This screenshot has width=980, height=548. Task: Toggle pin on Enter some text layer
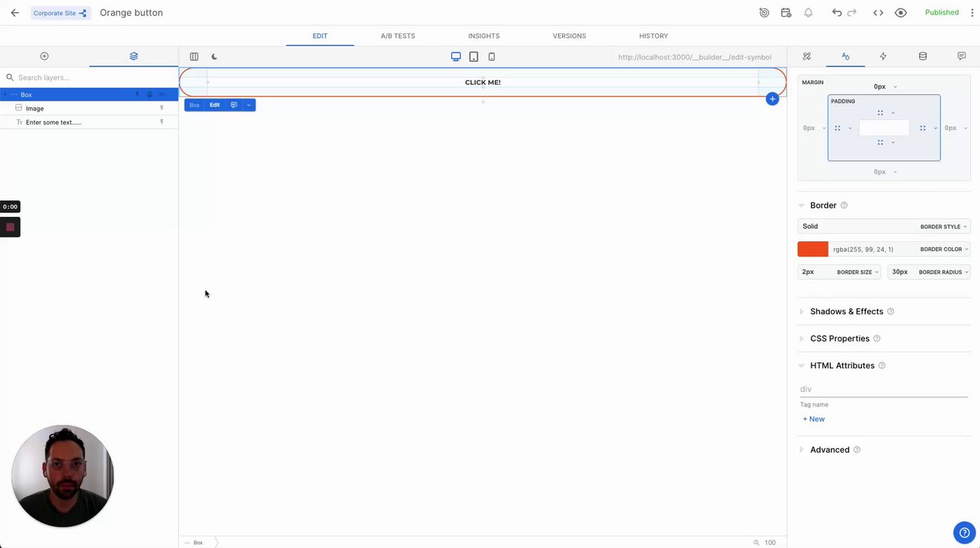click(161, 122)
